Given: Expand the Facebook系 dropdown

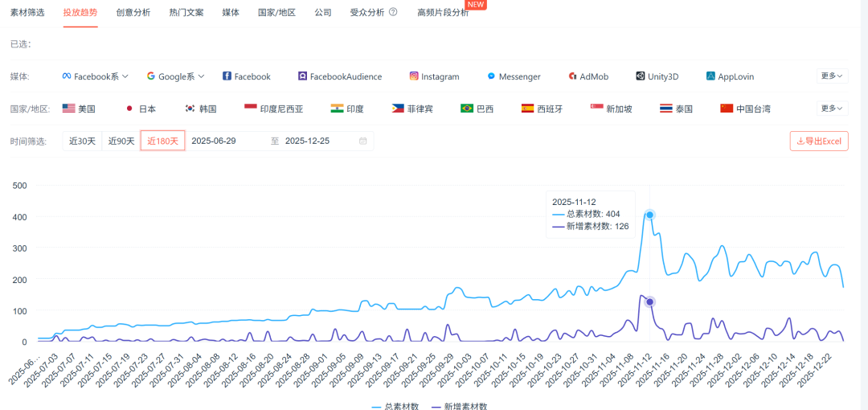Looking at the screenshot, I should point(96,76).
